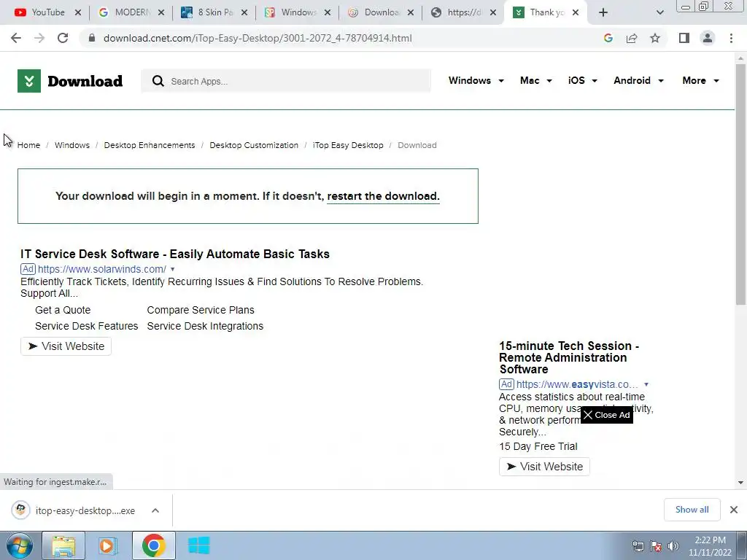Switch to the Windows tab
The height and width of the screenshot is (560, 747).
(293, 12)
